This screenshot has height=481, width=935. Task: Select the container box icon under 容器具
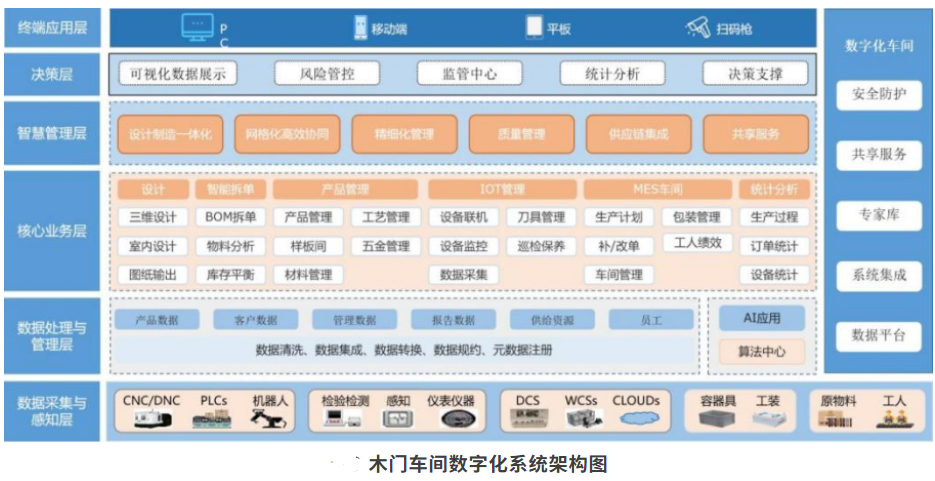click(717, 419)
